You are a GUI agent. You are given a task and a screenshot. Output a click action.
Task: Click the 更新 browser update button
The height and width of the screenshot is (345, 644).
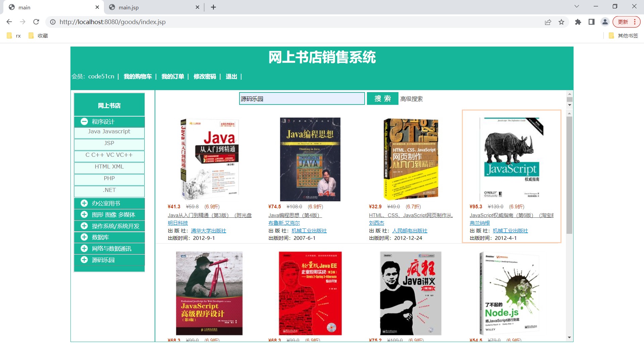coord(626,22)
